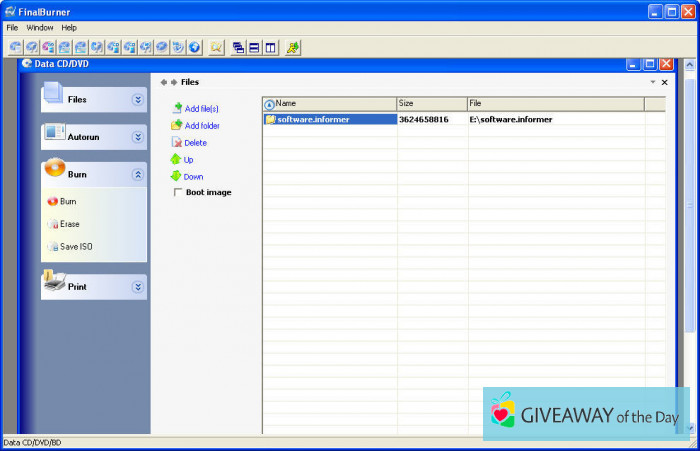
Task: Click the tile horizontally toolbar icon
Action: click(254, 47)
